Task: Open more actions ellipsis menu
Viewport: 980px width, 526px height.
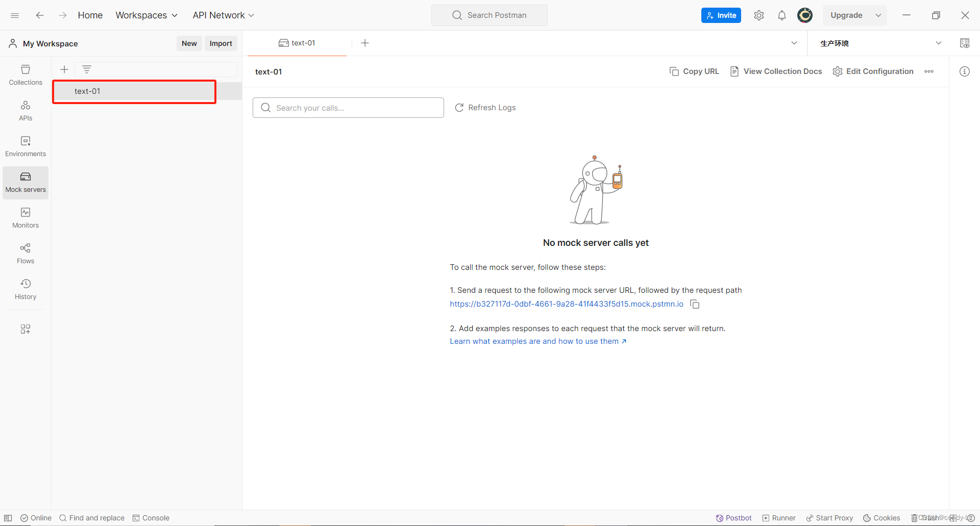Action: (x=929, y=71)
